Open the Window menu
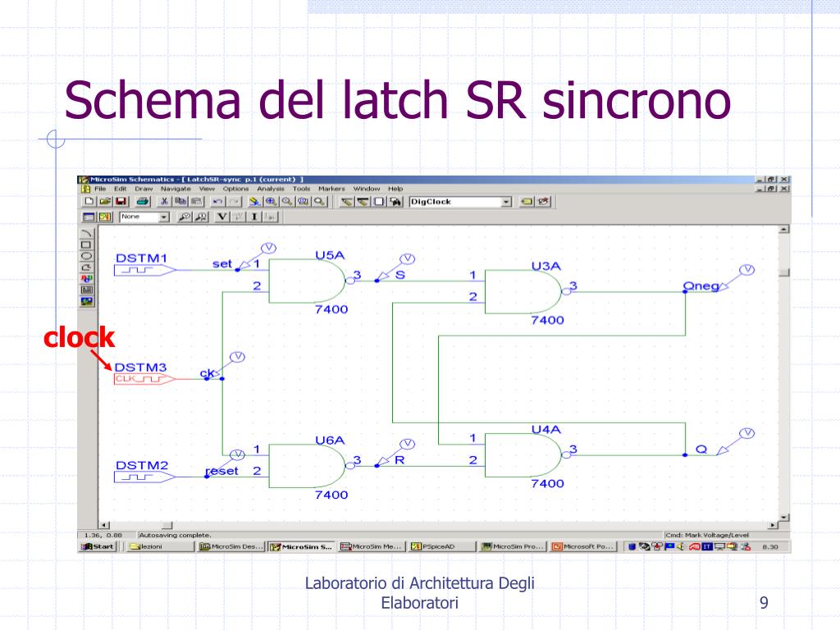 [x=367, y=189]
